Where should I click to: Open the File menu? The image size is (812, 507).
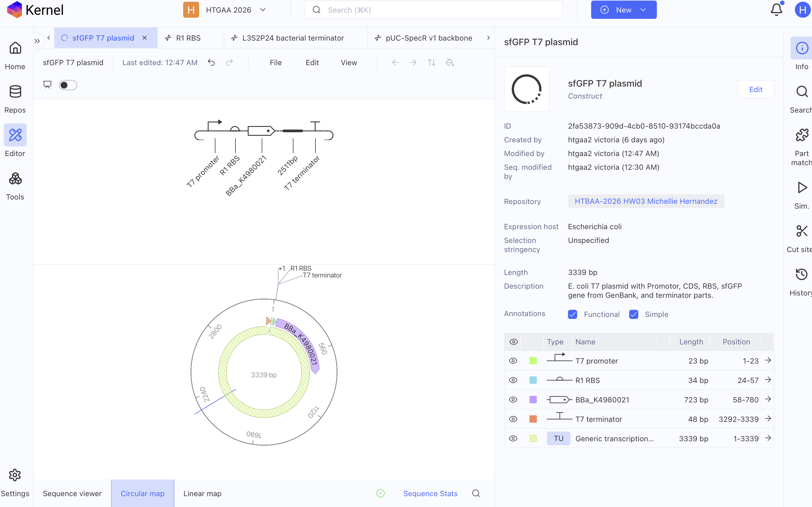pyautogui.click(x=275, y=63)
